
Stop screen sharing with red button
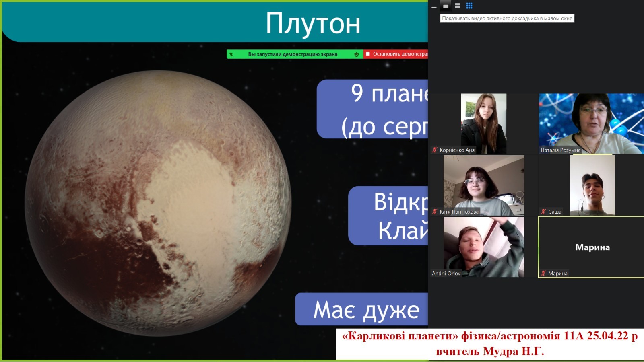[396, 54]
